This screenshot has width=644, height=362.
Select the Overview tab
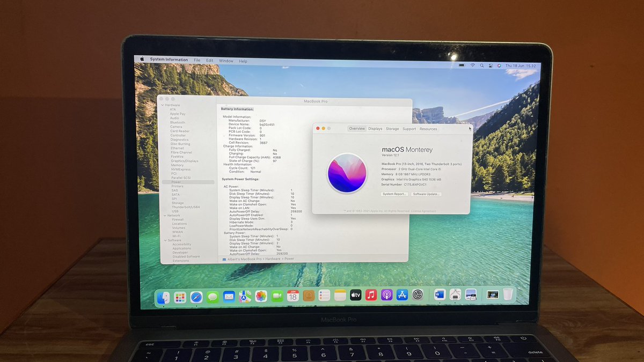tap(357, 129)
